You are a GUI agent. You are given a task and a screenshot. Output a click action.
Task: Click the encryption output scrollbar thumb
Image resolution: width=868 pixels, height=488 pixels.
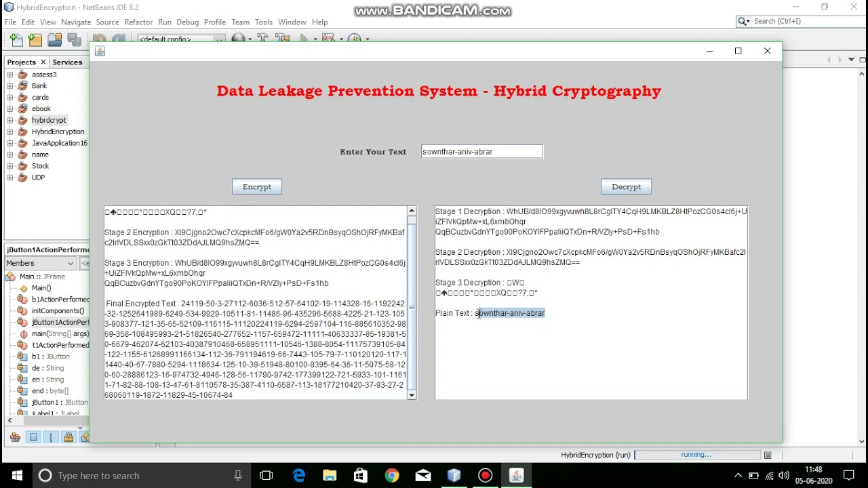pyautogui.click(x=412, y=307)
